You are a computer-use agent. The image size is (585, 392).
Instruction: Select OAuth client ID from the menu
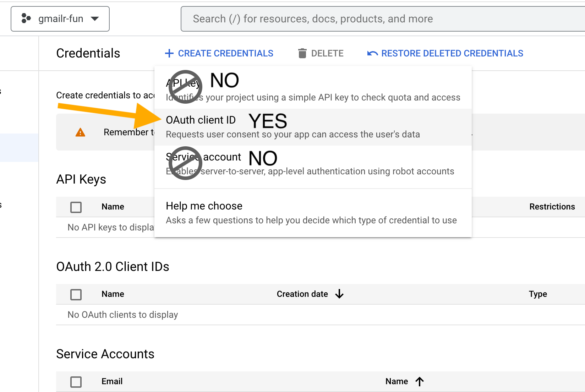[x=201, y=120]
